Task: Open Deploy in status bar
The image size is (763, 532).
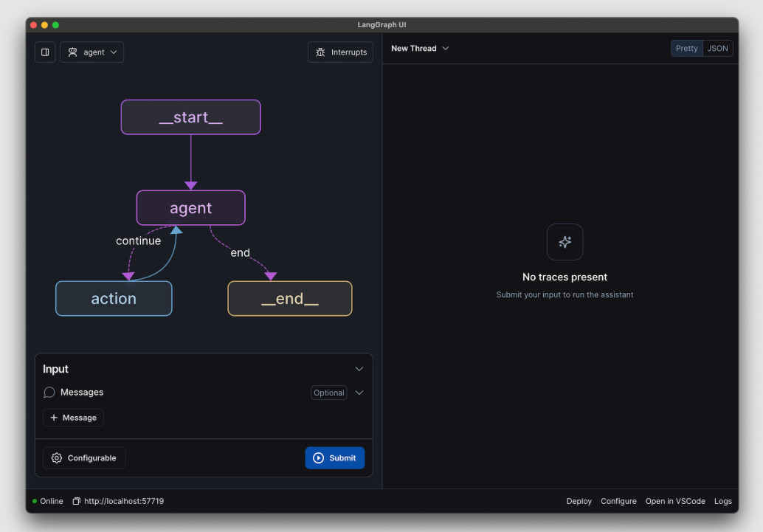Action: click(579, 501)
